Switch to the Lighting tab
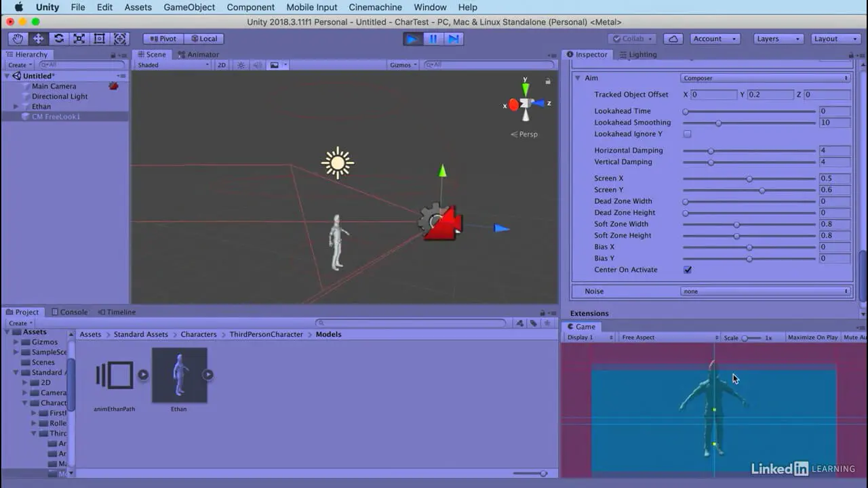 tap(637, 55)
